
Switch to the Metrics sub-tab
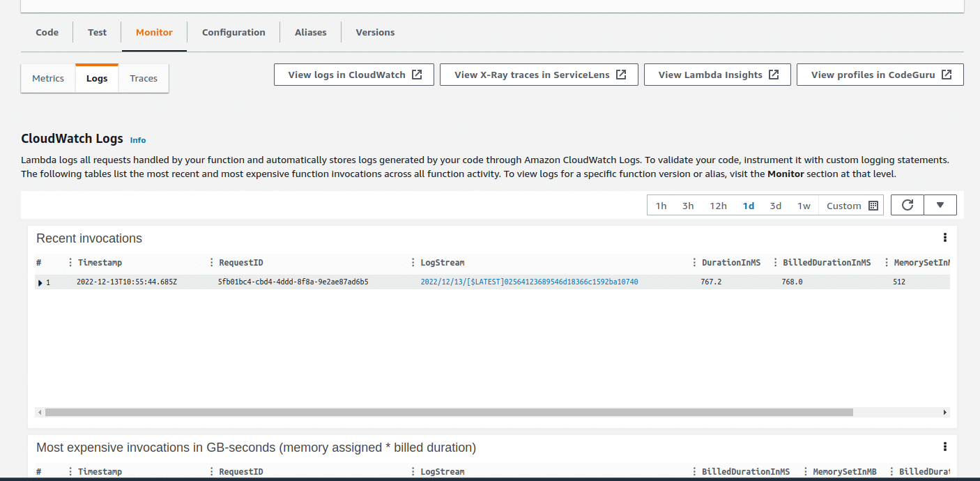pyautogui.click(x=48, y=78)
